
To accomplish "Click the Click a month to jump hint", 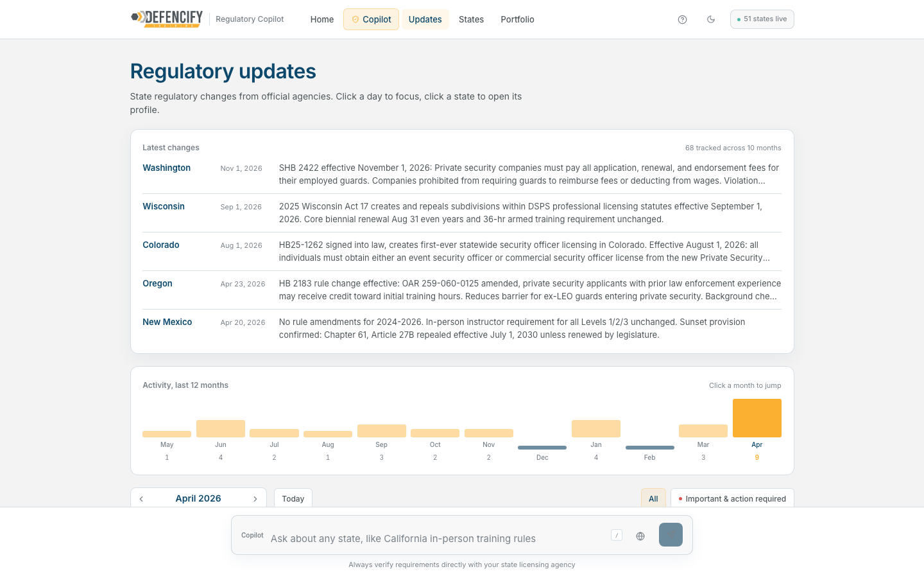I will (745, 385).
